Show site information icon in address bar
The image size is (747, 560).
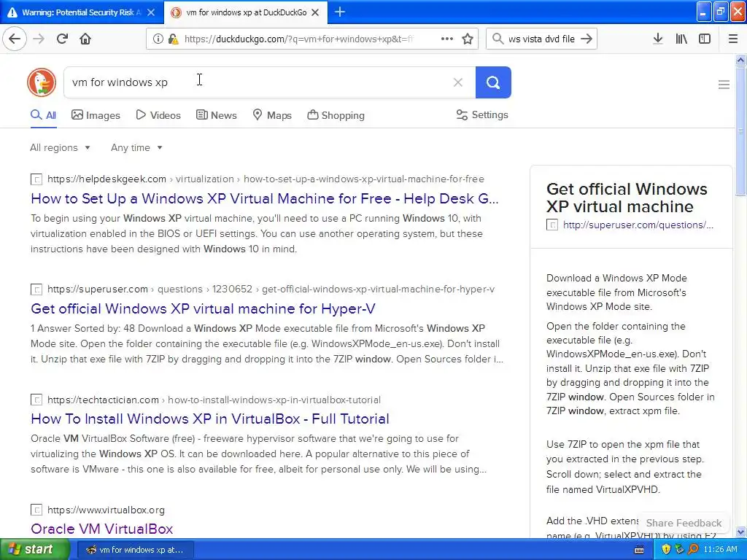tap(158, 39)
